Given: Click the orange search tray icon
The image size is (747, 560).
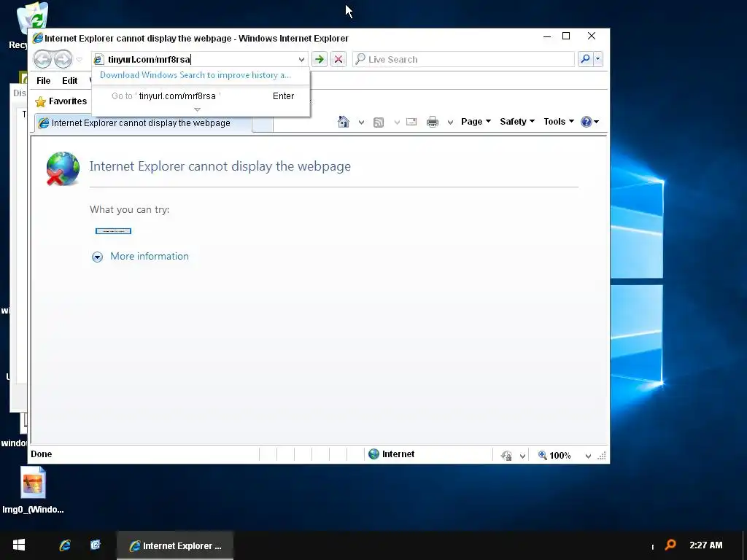Looking at the screenshot, I should point(670,545).
